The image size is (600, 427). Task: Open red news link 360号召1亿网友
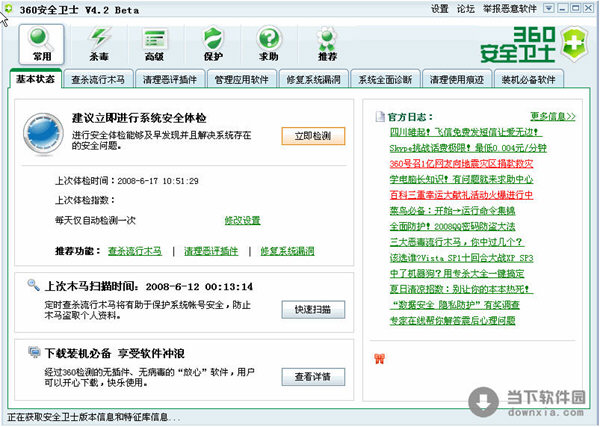coord(461,164)
